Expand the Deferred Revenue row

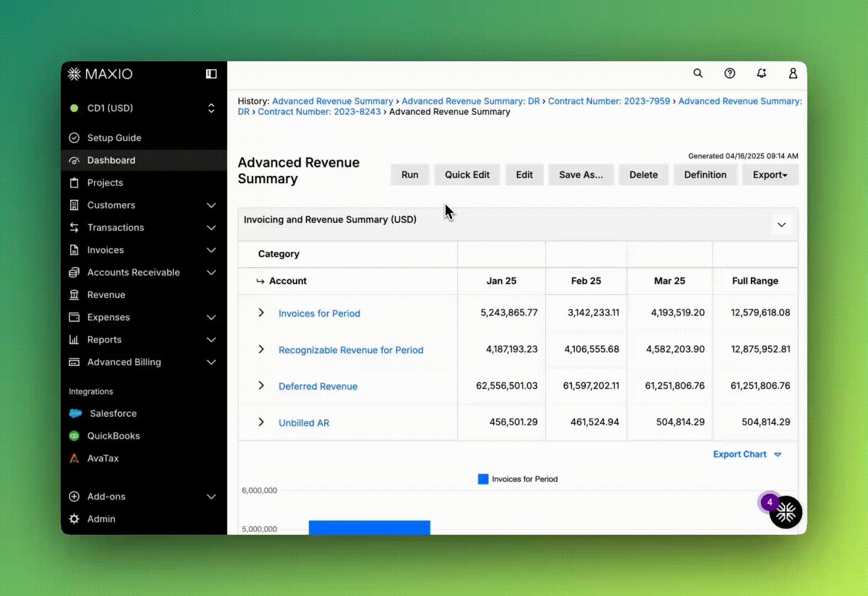(x=261, y=386)
